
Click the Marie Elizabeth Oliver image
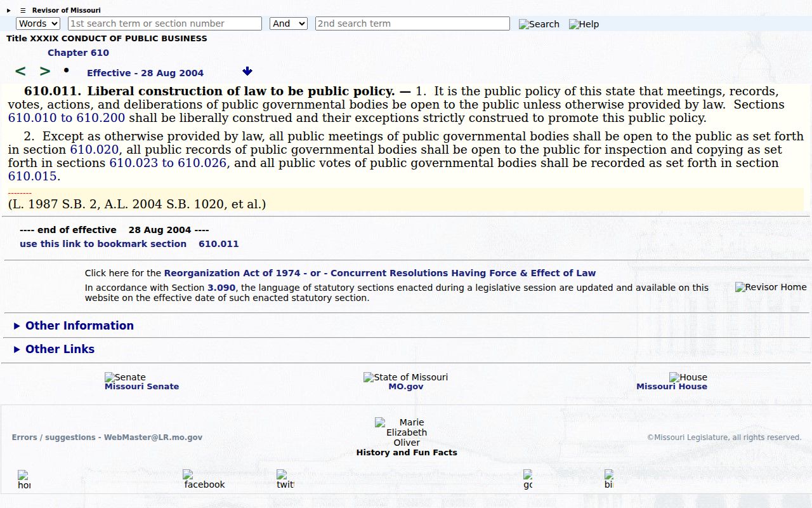point(406,432)
